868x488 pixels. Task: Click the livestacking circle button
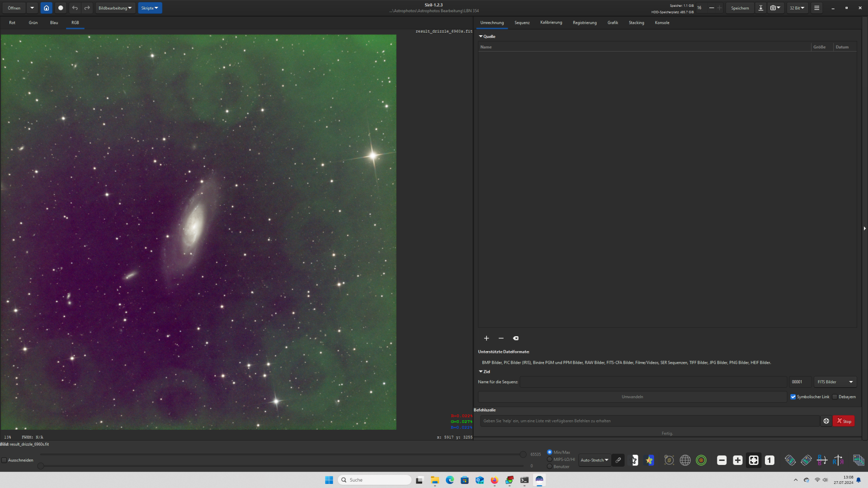click(x=61, y=8)
